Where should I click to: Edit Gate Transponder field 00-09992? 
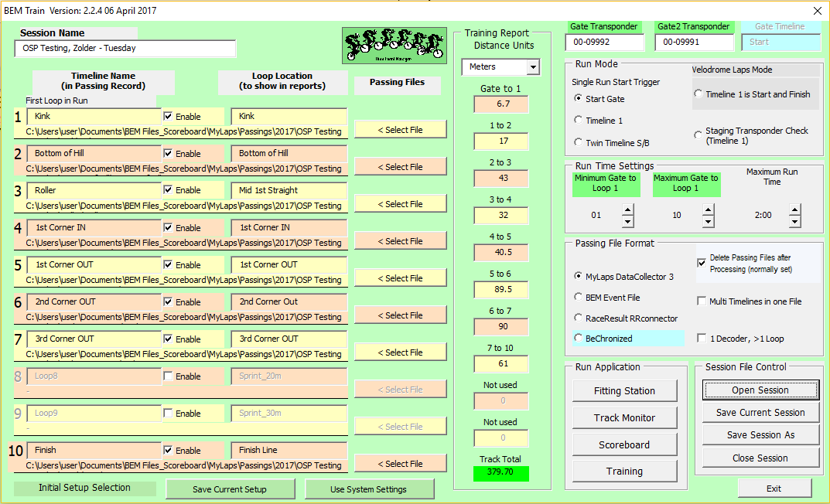(x=604, y=42)
